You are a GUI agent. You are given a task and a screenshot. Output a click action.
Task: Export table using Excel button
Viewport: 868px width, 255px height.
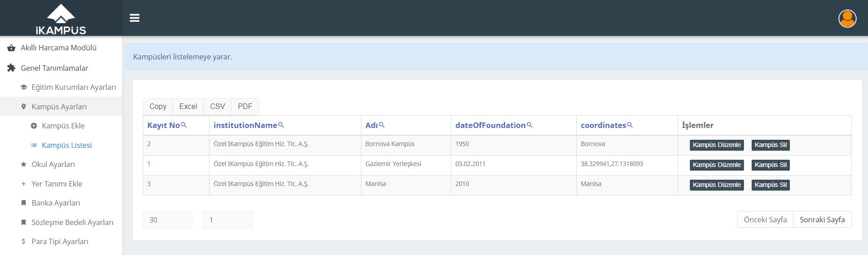[188, 106]
